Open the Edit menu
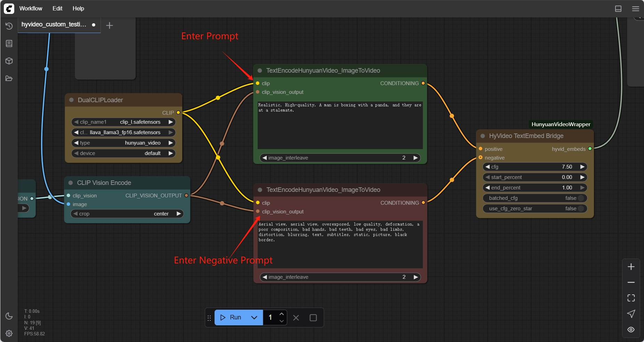The height and width of the screenshot is (342, 644). [x=57, y=8]
